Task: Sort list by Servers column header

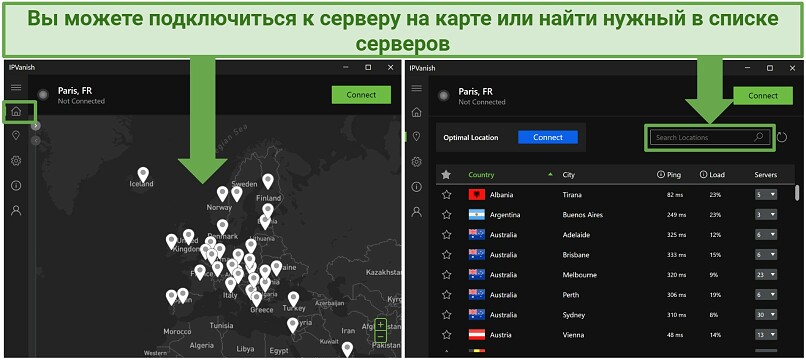Action: pyautogui.click(x=766, y=175)
